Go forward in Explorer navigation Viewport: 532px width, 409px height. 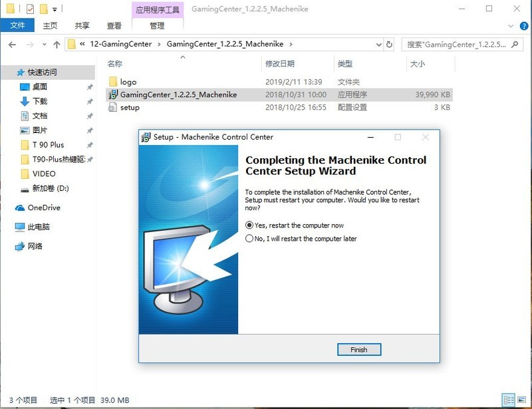[x=30, y=45]
